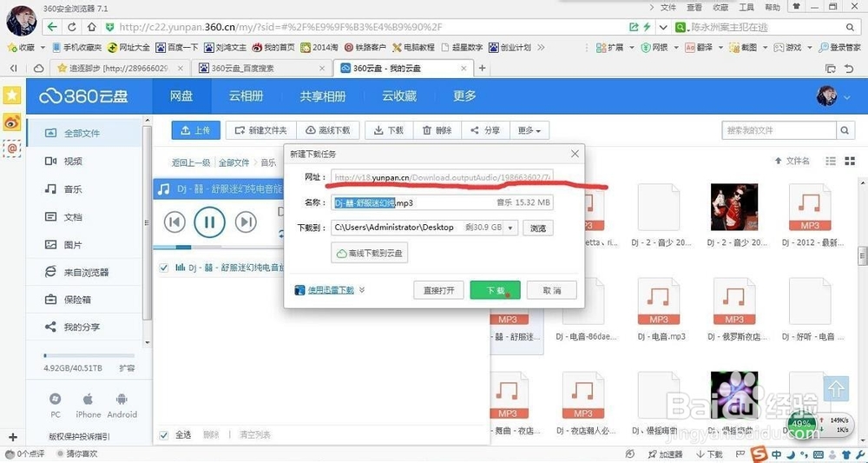868x463 pixels.
Task: Click the plus icon at sidebar bottom
Action: coord(13,438)
